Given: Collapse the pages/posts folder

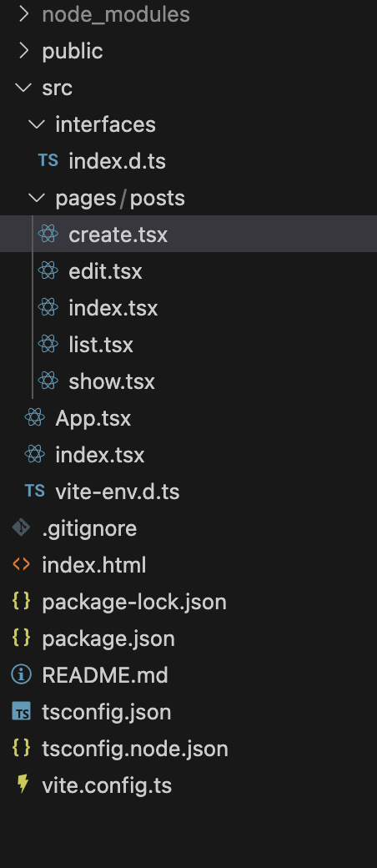Looking at the screenshot, I should point(37,198).
